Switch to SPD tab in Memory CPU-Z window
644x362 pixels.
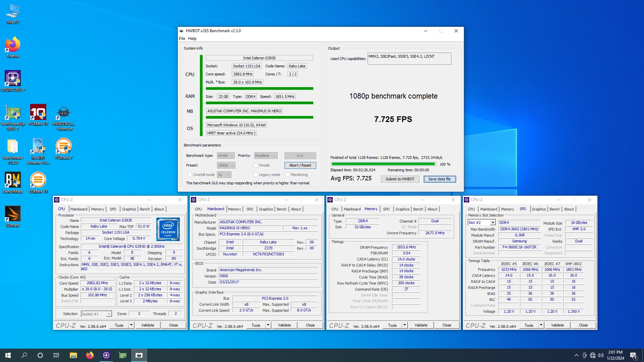click(386, 209)
